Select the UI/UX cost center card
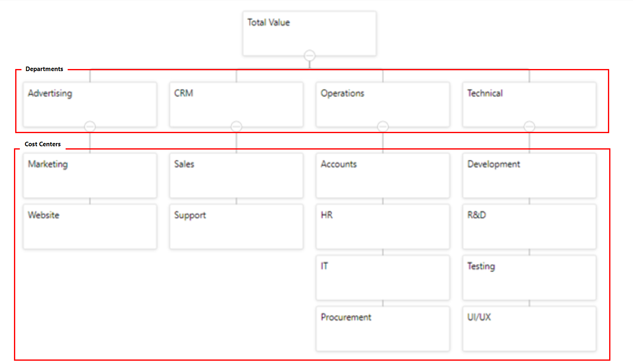Image resolution: width=633 pixels, height=364 pixels. [x=529, y=328]
